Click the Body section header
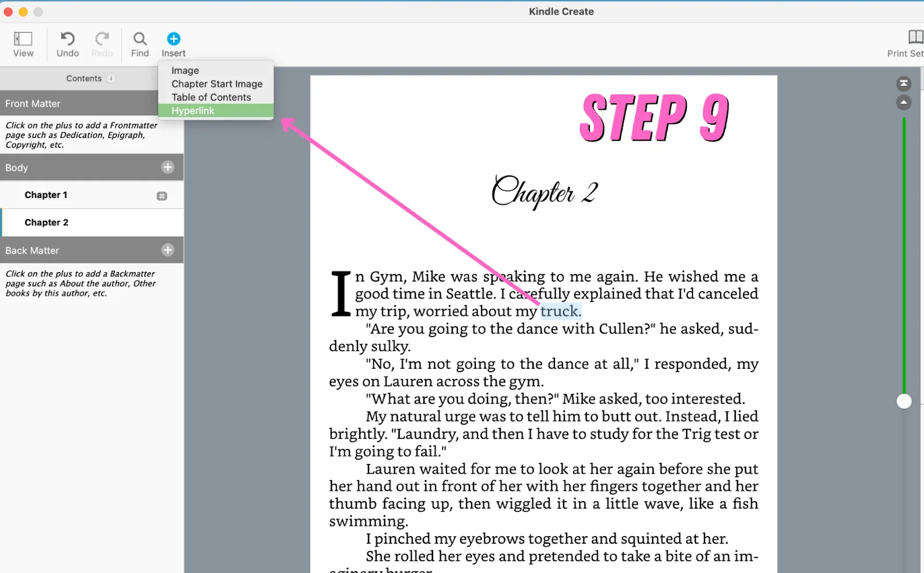The height and width of the screenshot is (573, 924). (92, 167)
